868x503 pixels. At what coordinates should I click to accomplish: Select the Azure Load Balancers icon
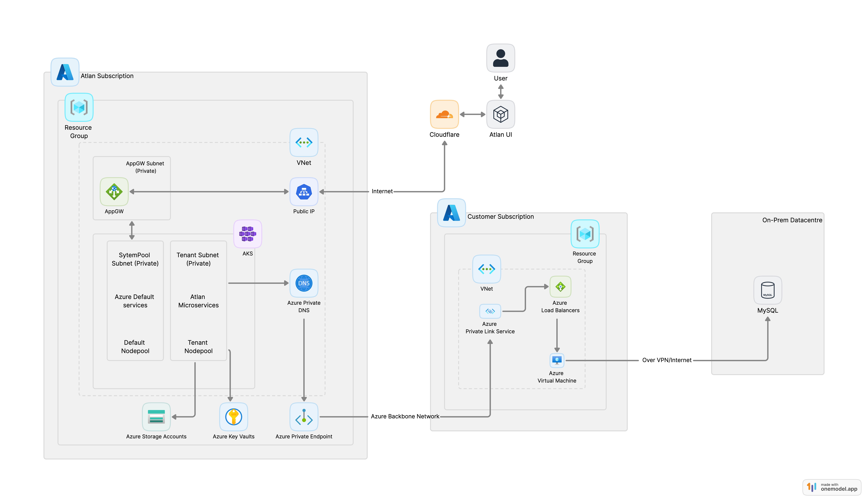pyautogui.click(x=560, y=286)
